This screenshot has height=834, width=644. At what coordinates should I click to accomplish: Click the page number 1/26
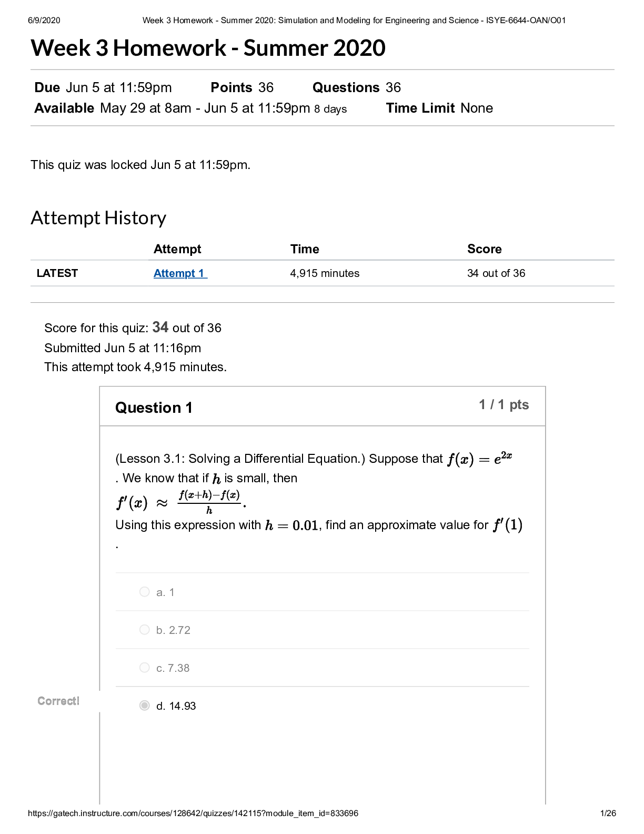point(608,813)
